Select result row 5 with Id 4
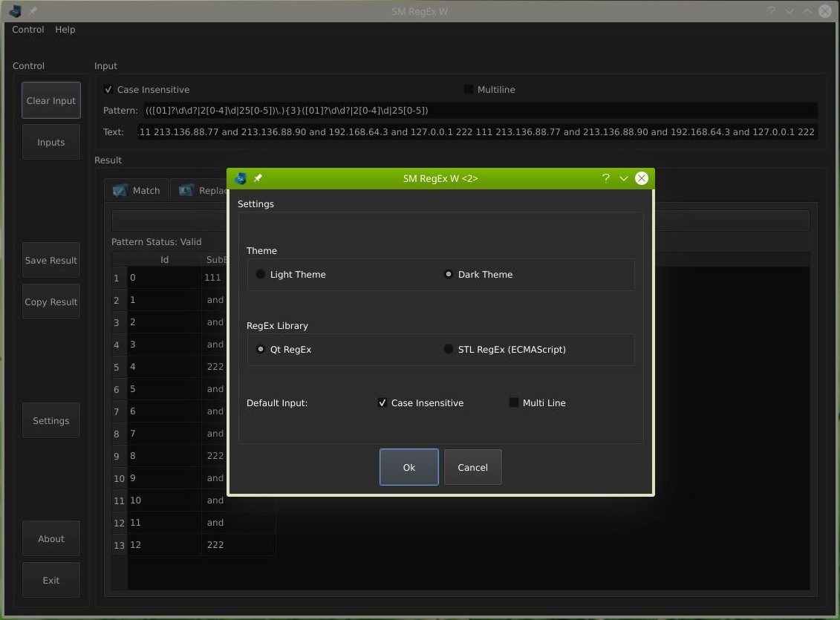This screenshot has width=840, height=620. (x=164, y=367)
